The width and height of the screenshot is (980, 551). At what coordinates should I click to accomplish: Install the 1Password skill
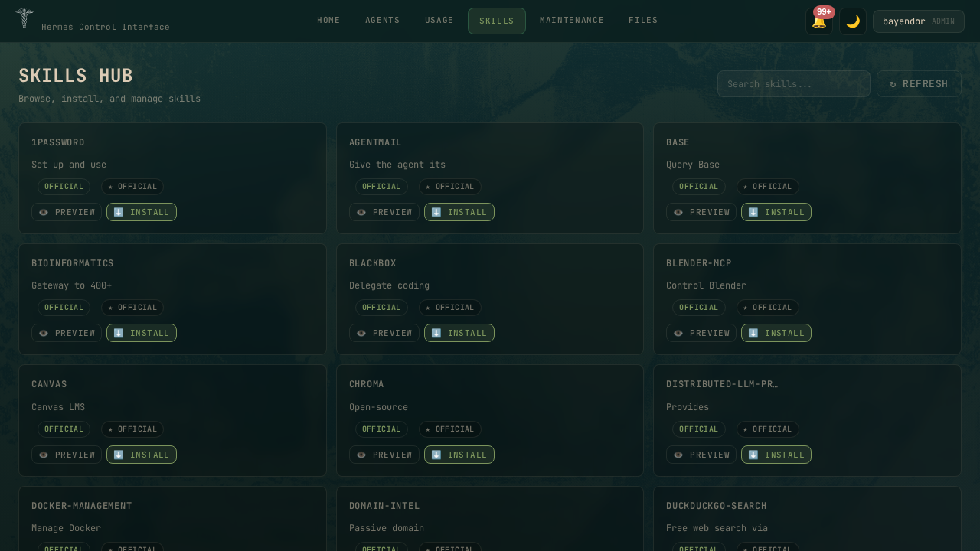pos(142,212)
